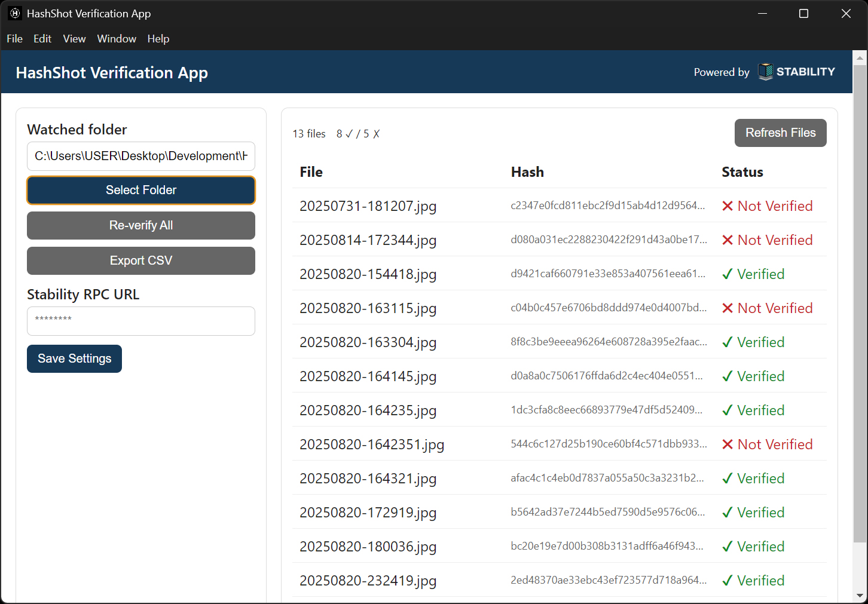The height and width of the screenshot is (604, 868).
Task: Open the Help menu
Action: pyautogui.click(x=158, y=39)
